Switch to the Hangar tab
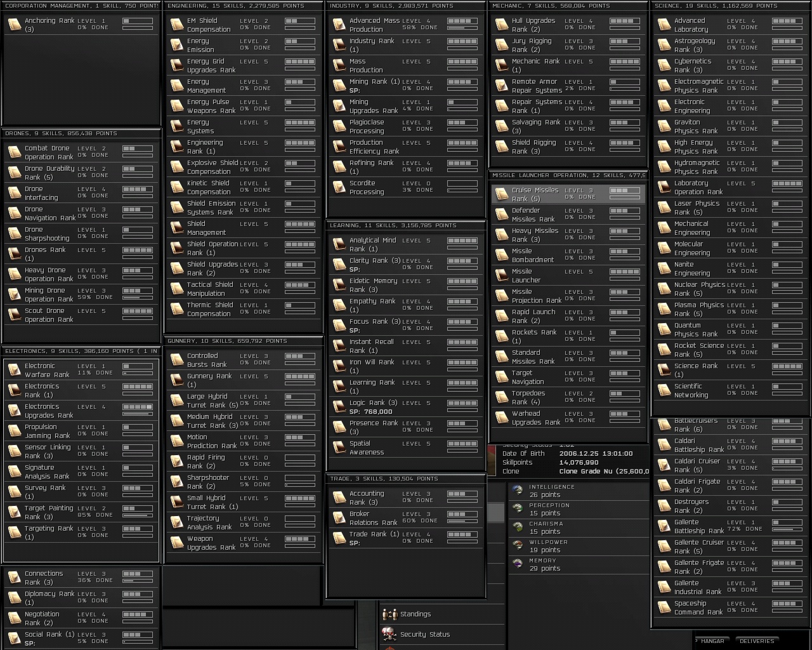 point(712,641)
